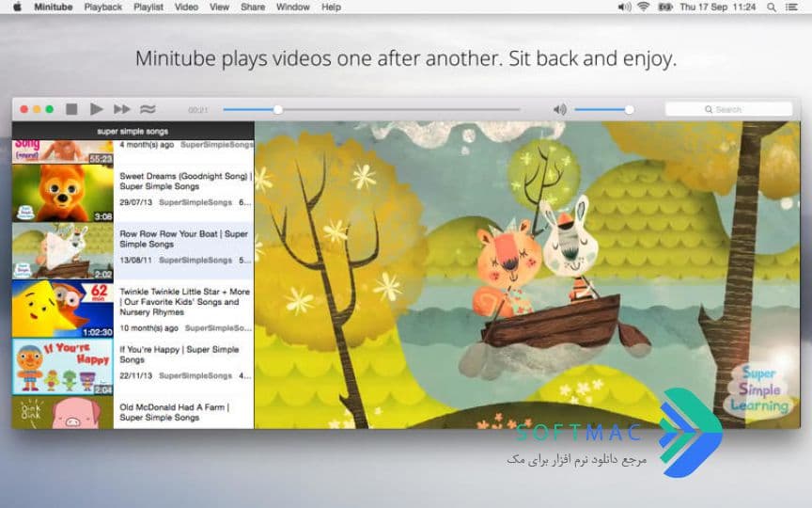This screenshot has width=812, height=508.
Task: Click the super simple songs playlist header
Action: tap(133, 131)
